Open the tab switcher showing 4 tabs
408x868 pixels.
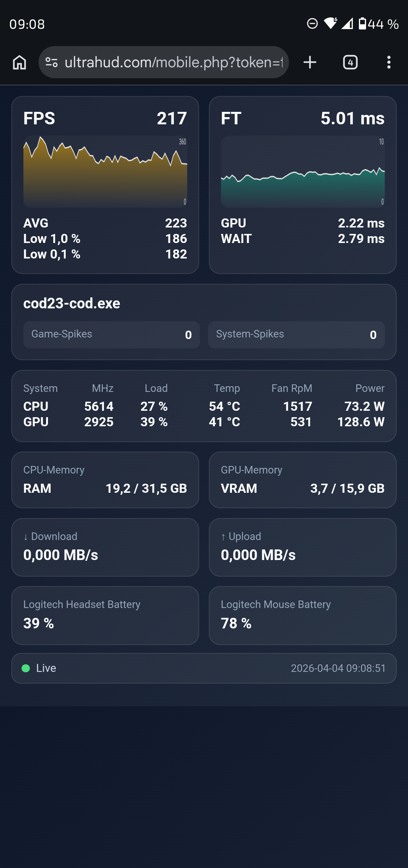coord(350,62)
